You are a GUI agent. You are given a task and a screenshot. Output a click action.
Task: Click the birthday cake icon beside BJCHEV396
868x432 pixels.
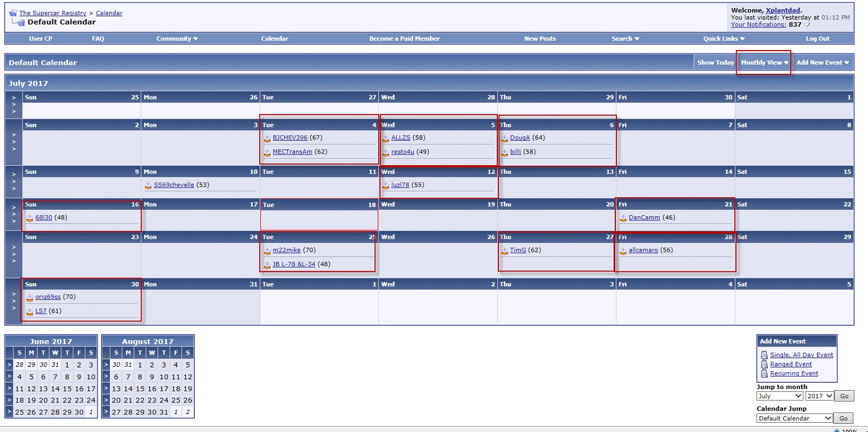[x=267, y=138]
